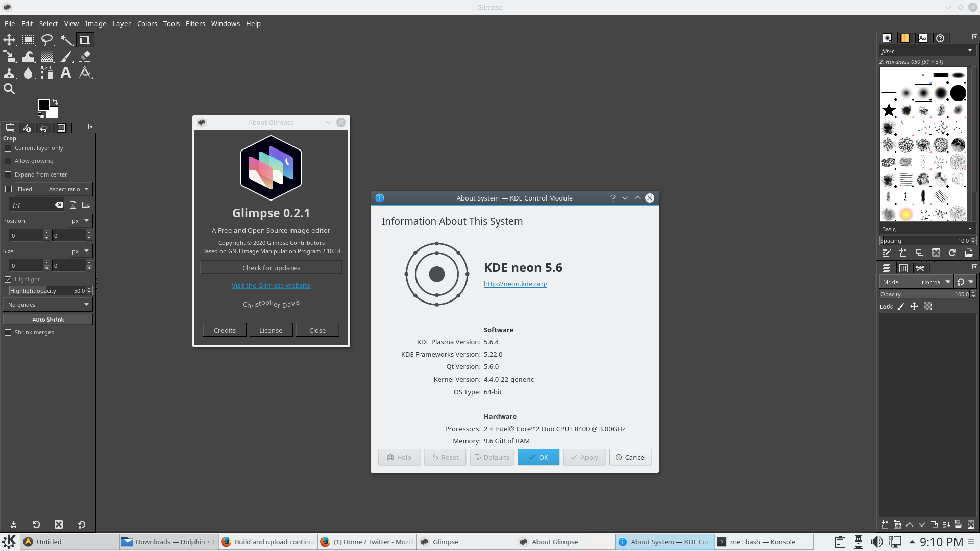The image size is (980, 551).
Task: Select the Paintbrush tool
Action: coord(66,56)
